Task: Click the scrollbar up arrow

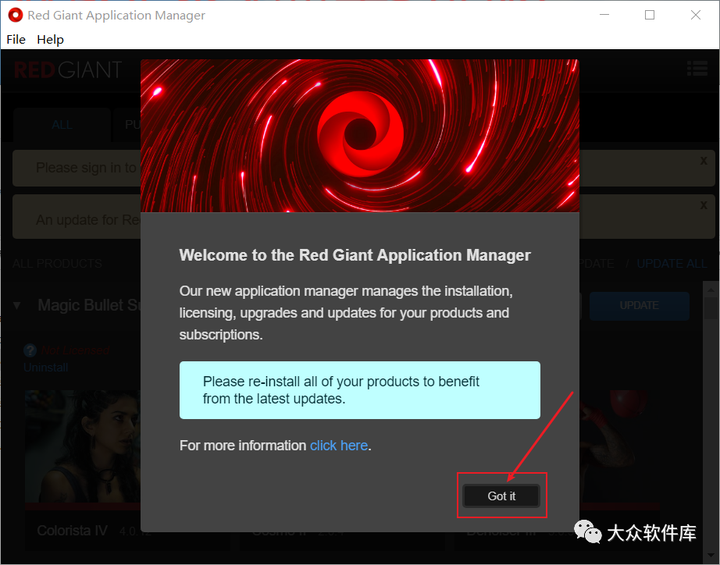Action: [x=711, y=290]
